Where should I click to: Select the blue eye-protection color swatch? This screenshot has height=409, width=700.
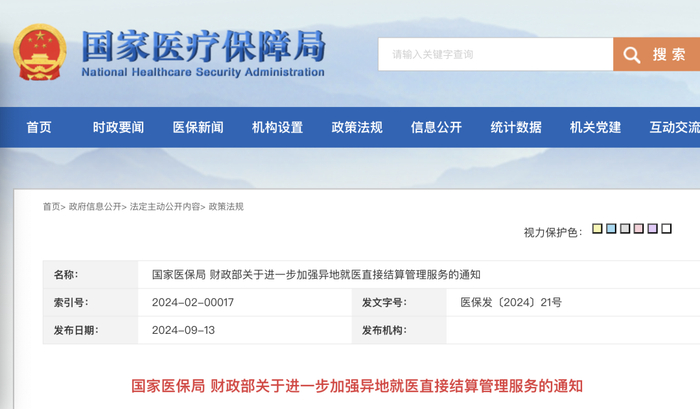[x=611, y=229]
